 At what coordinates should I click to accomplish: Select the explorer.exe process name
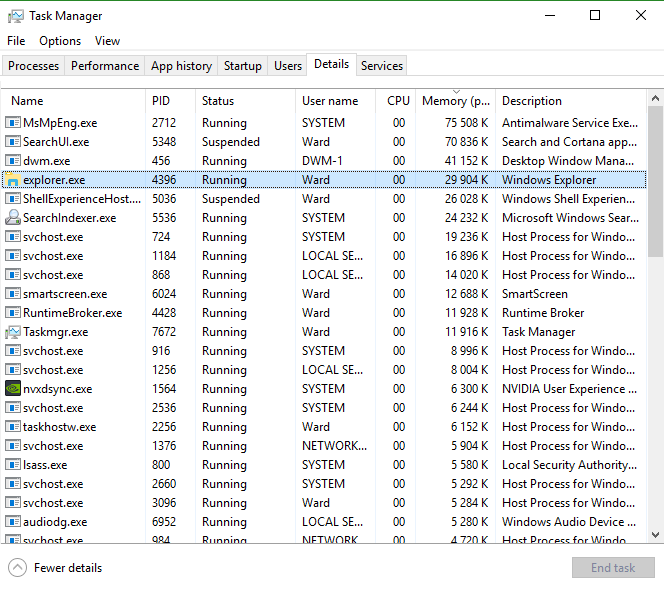click(x=54, y=180)
